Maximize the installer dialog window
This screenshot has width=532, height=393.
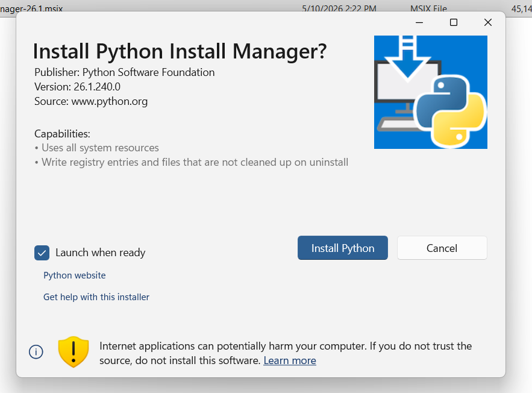453,22
